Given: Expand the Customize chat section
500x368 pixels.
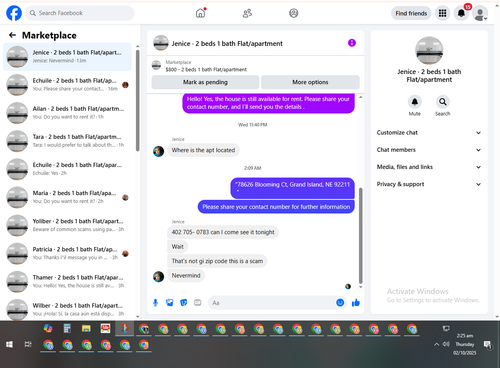Looking at the screenshot, I should [x=429, y=132].
